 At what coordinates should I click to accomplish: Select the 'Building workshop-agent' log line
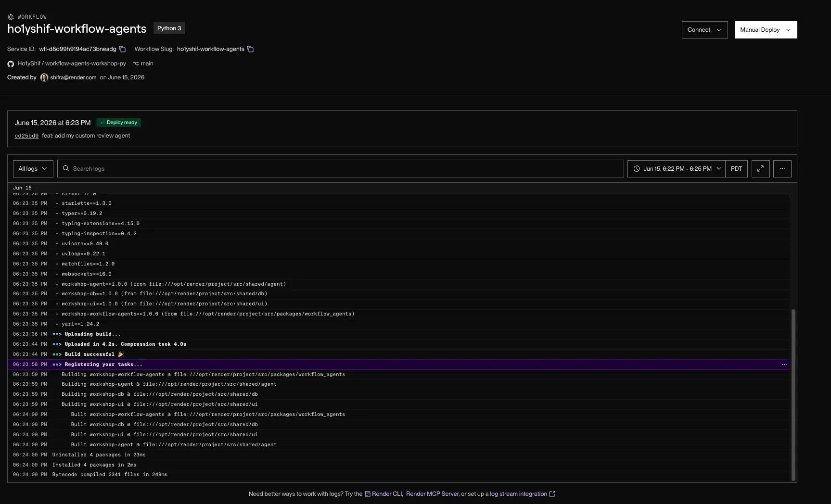point(398,384)
